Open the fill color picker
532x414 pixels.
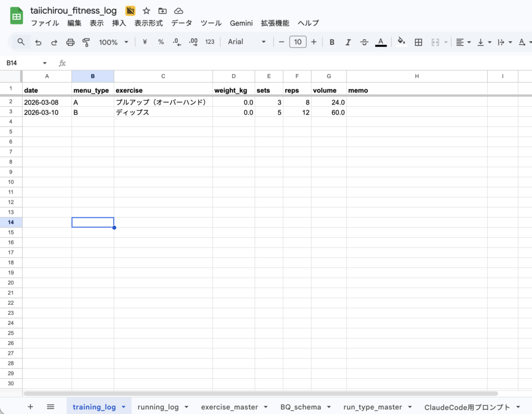401,42
